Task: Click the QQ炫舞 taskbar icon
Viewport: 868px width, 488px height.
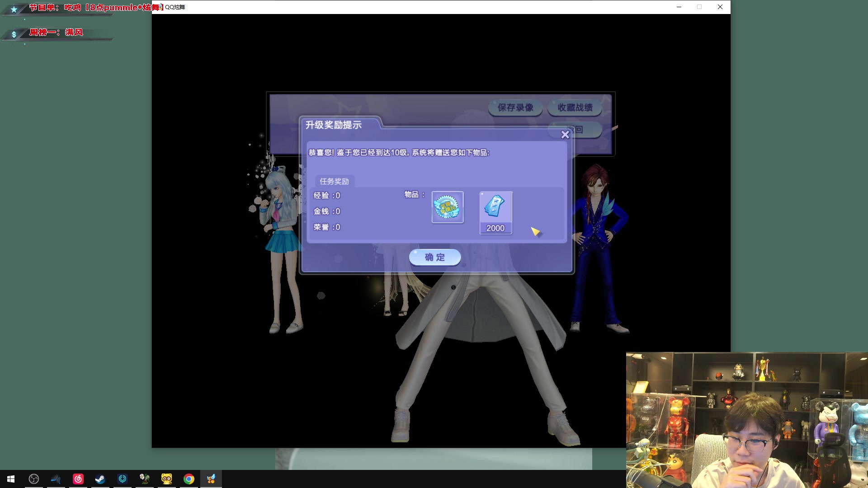Action: tap(211, 479)
